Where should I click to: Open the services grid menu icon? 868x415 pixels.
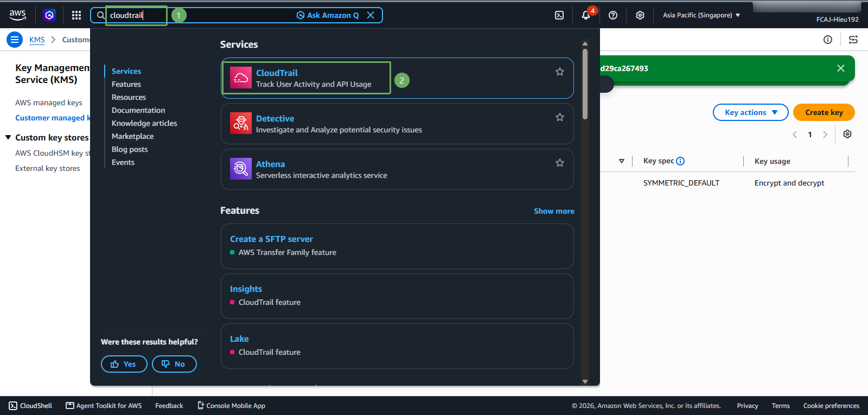tap(76, 15)
